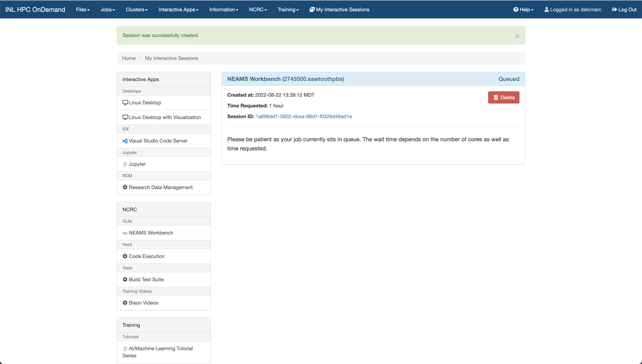Open the Files dropdown menu
The width and height of the screenshot is (642, 364).
click(x=83, y=9)
